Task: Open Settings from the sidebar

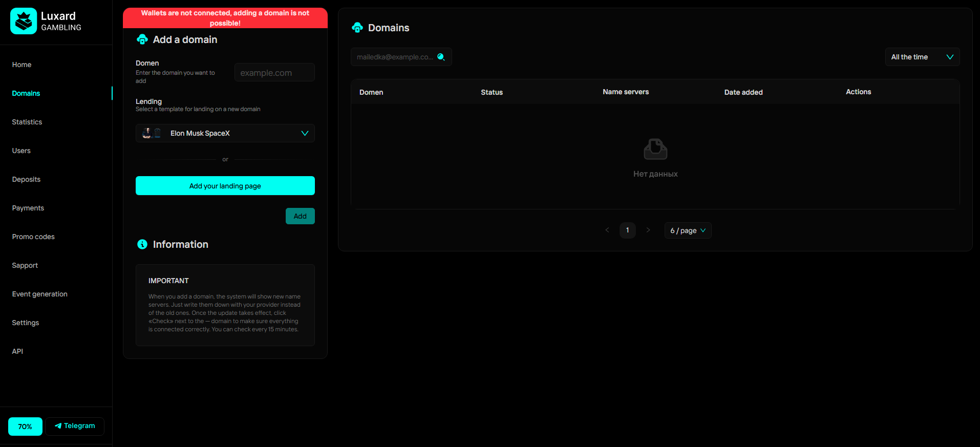Action: 26,323
